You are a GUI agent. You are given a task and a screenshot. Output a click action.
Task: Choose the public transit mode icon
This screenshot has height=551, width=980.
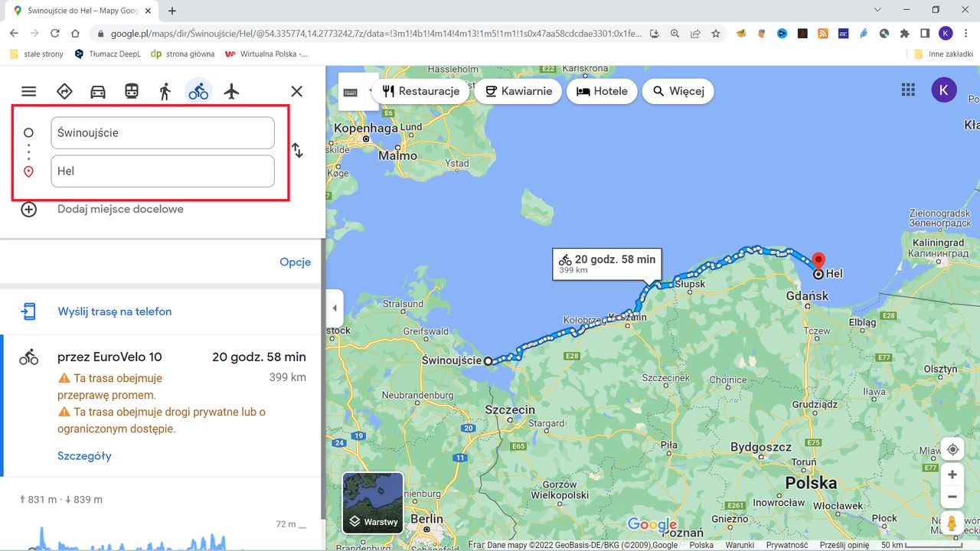tap(131, 90)
